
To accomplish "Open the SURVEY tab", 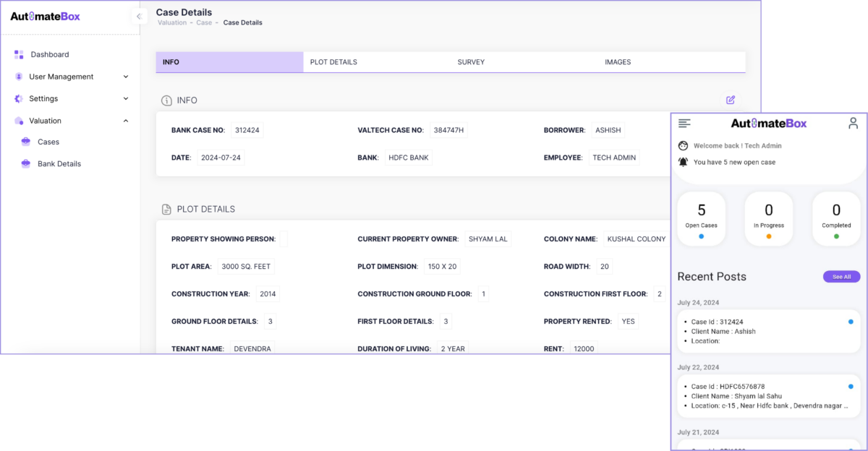I will pyautogui.click(x=471, y=62).
